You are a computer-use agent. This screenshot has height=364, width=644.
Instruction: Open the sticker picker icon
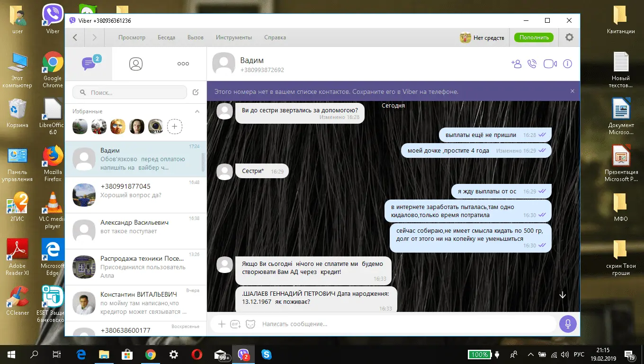tap(250, 324)
